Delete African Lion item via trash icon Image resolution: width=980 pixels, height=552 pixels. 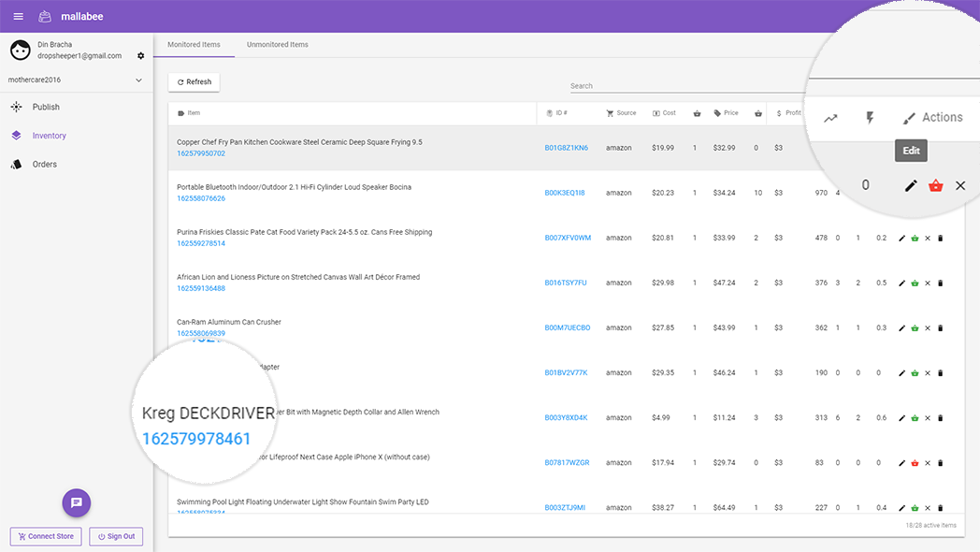coord(940,283)
